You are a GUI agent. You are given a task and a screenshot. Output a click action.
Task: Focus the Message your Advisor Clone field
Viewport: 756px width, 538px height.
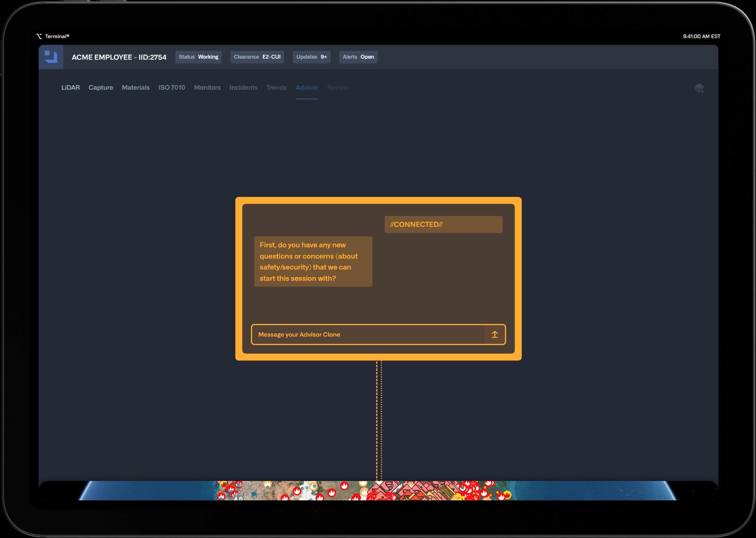point(368,335)
